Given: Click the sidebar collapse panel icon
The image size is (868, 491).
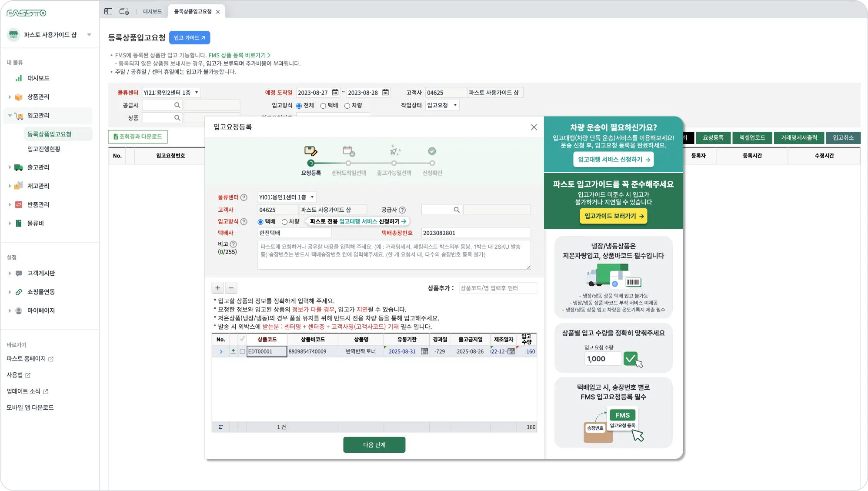Looking at the screenshot, I should click(108, 11).
